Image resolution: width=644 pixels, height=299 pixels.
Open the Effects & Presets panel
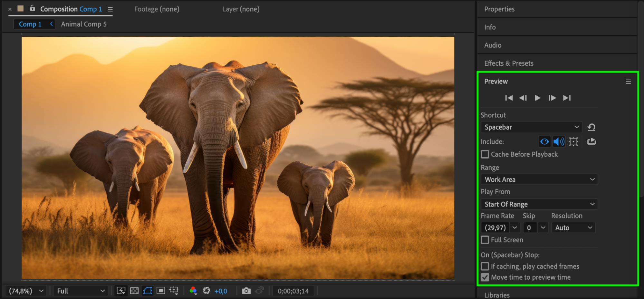tap(509, 63)
